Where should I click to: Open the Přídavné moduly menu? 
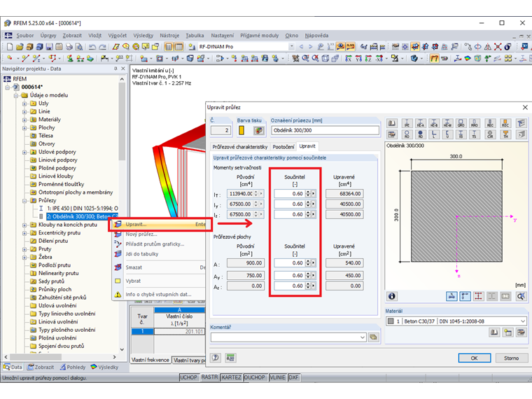[260, 35]
